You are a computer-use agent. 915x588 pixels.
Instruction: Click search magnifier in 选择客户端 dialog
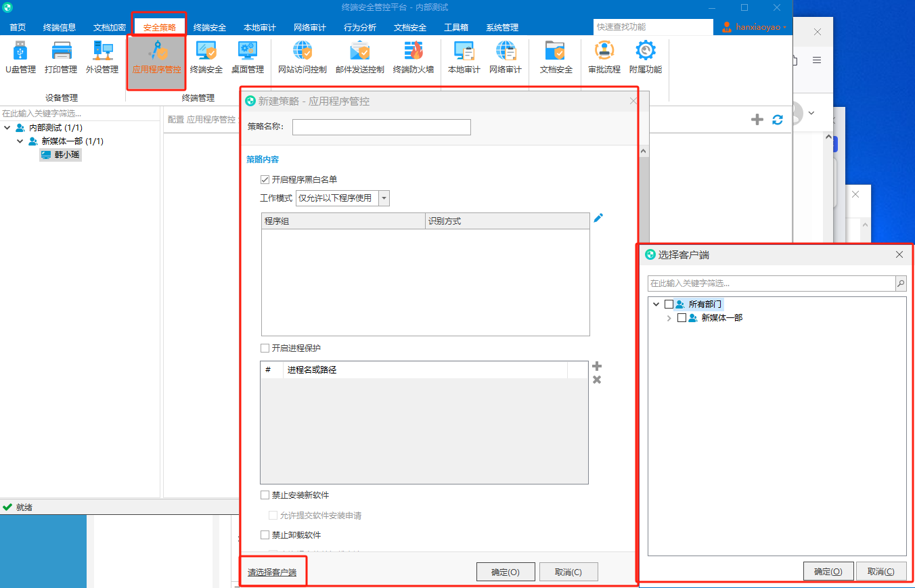click(x=901, y=284)
